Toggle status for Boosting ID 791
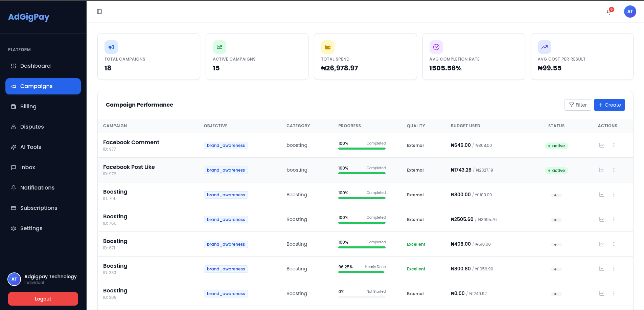Viewport: 644px width, 310px height. point(556,195)
